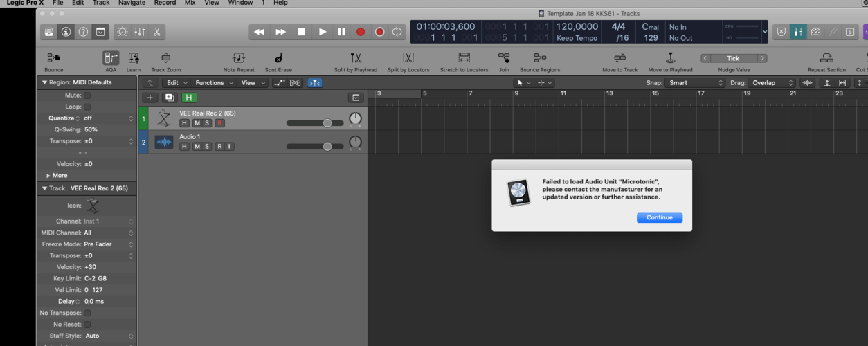Enable the No Transpose checkbox
Image resolution: width=868 pixels, height=346 pixels.
tap(87, 313)
